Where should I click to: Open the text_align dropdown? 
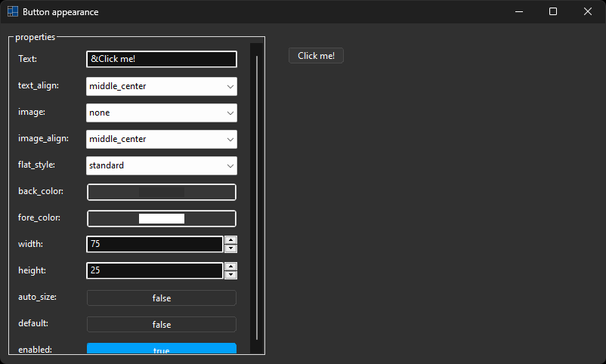(162, 86)
